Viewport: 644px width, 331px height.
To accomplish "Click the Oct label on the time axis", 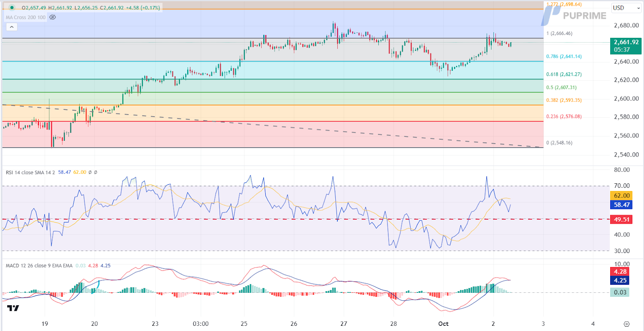I will click(443, 324).
